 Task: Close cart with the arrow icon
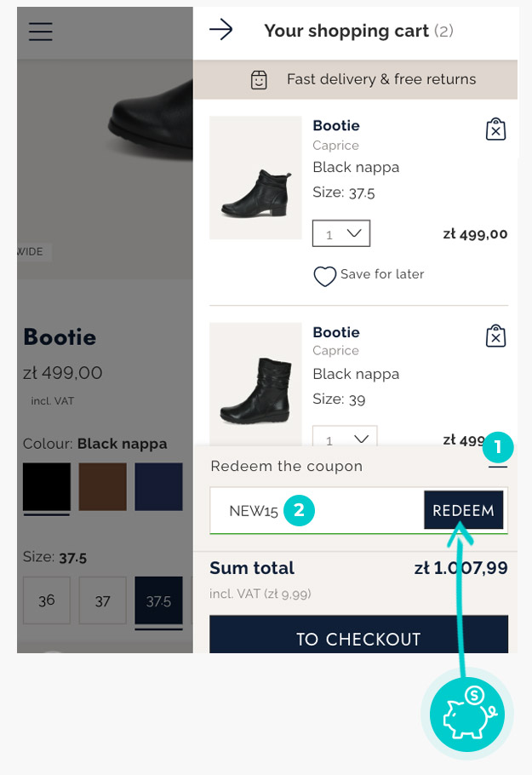221,31
